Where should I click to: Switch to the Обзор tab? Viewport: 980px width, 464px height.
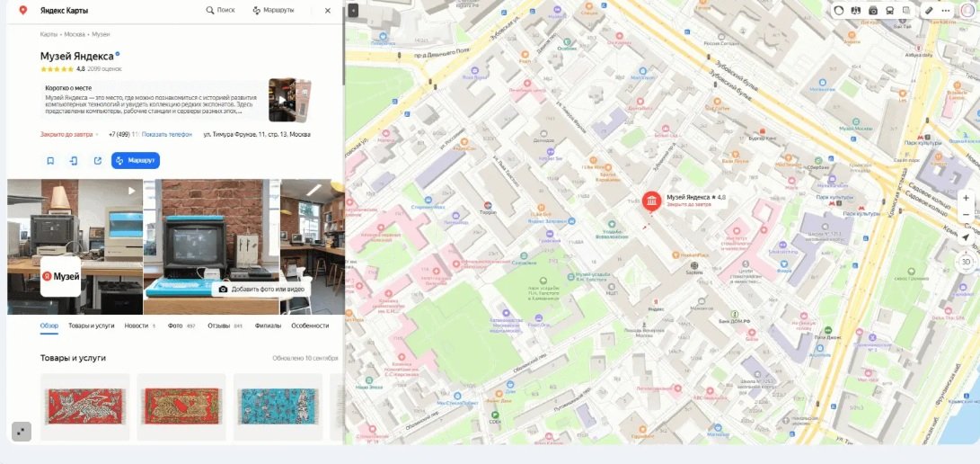49,326
